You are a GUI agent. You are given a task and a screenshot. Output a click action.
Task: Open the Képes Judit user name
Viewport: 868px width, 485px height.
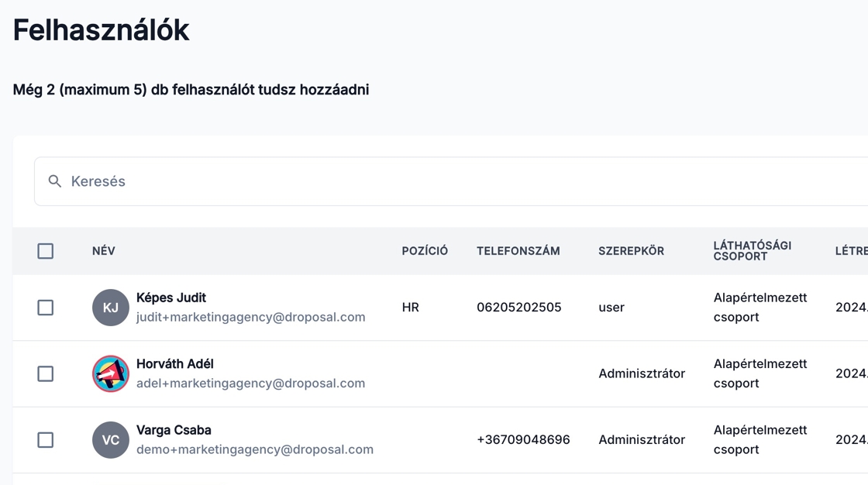[171, 298]
